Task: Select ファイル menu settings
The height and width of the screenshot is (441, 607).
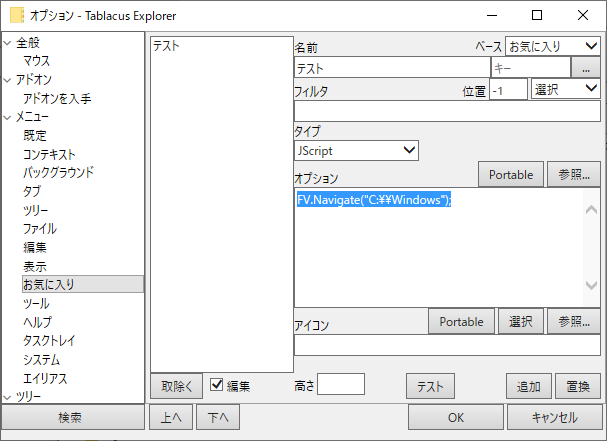Action: click(40, 229)
